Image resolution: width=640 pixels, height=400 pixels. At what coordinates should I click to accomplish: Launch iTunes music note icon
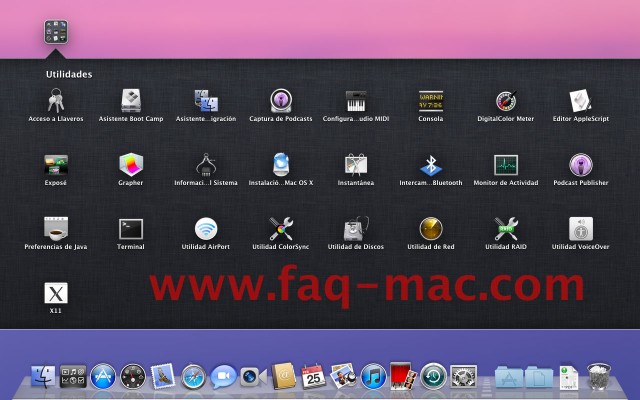[x=373, y=376]
